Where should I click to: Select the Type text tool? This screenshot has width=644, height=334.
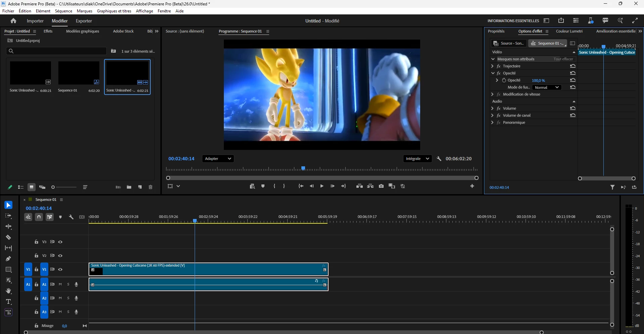[8, 301]
